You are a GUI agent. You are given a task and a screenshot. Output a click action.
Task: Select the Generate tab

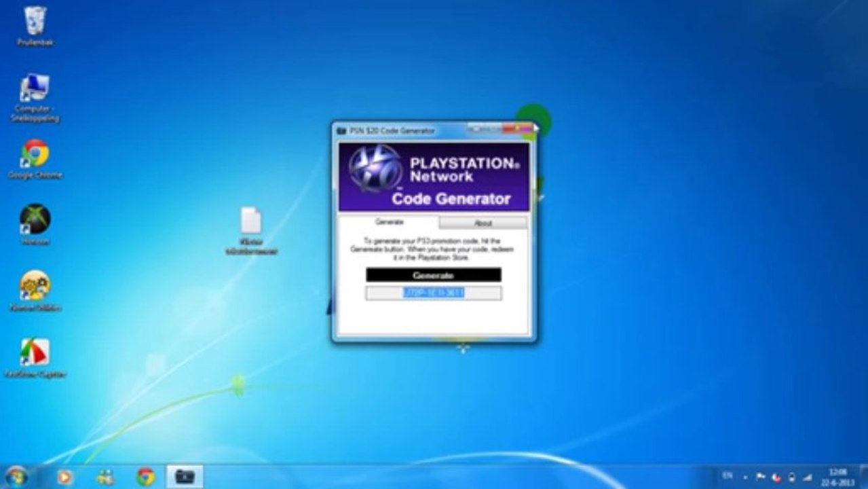pyautogui.click(x=389, y=222)
